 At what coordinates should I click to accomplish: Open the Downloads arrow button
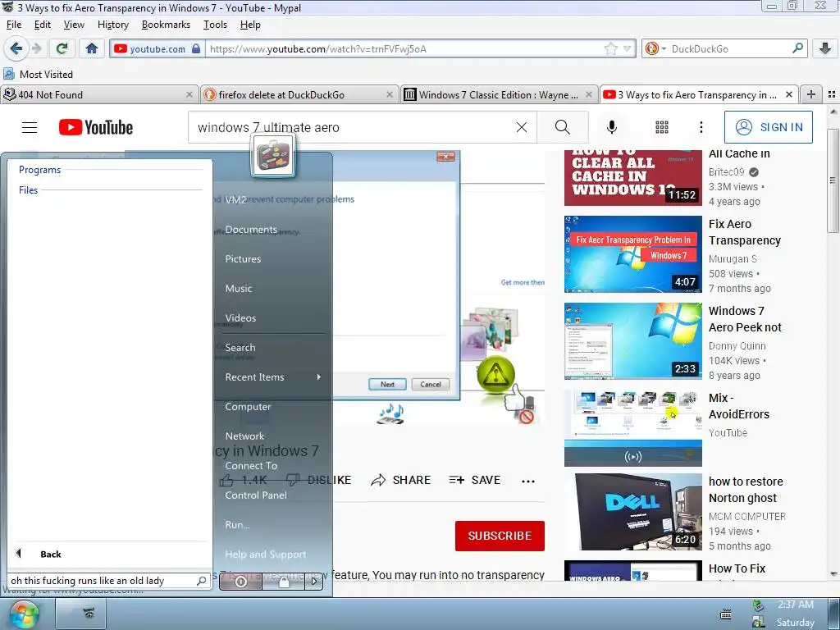pyautogui.click(x=825, y=48)
